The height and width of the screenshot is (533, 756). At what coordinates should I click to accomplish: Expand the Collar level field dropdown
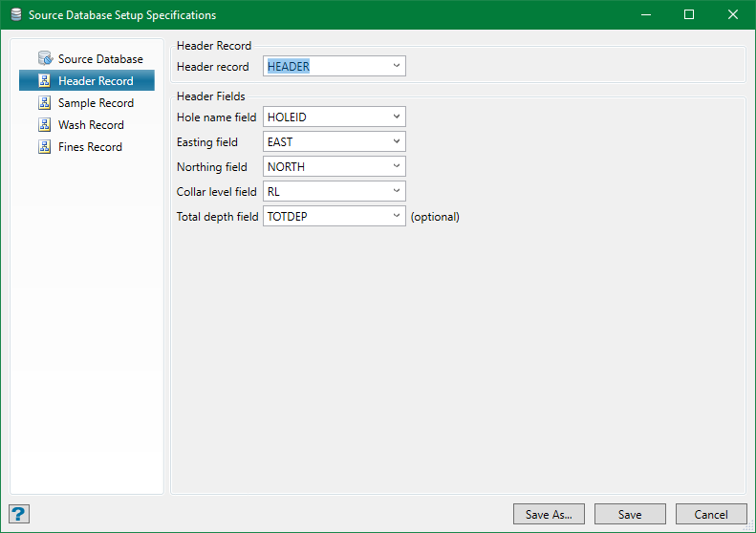(x=396, y=192)
